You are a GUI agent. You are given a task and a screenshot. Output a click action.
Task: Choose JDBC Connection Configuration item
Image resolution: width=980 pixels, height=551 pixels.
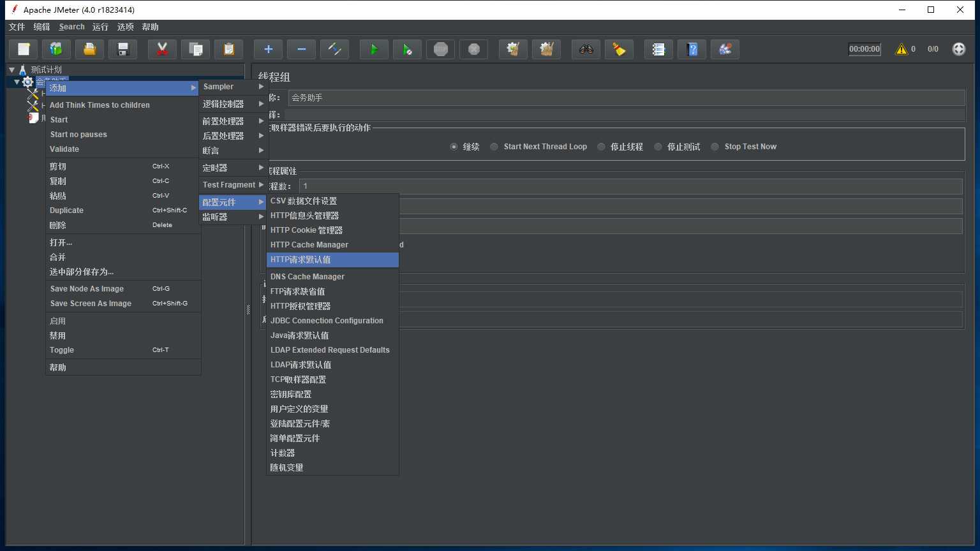[332, 321]
